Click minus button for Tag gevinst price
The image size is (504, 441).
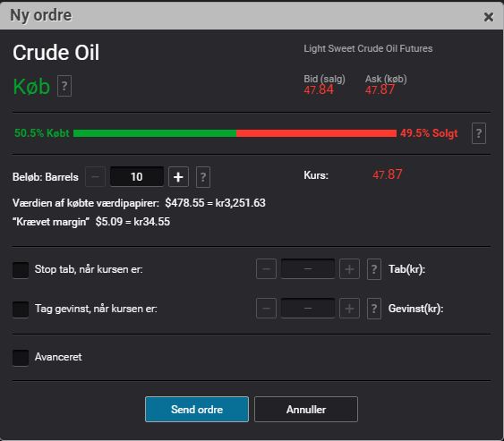(266, 309)
